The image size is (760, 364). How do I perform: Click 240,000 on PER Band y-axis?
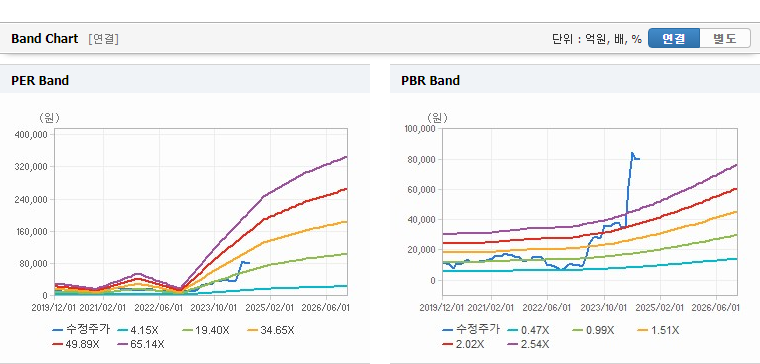click(x=32, y=199)
